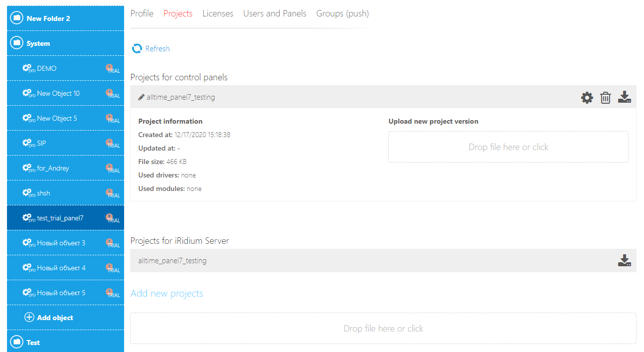Image resolution: width=644 pixels, height=352 pixels.
Task: Click the upload new project version drop zone
Action: pyautogui.click(x=508, y=147)
